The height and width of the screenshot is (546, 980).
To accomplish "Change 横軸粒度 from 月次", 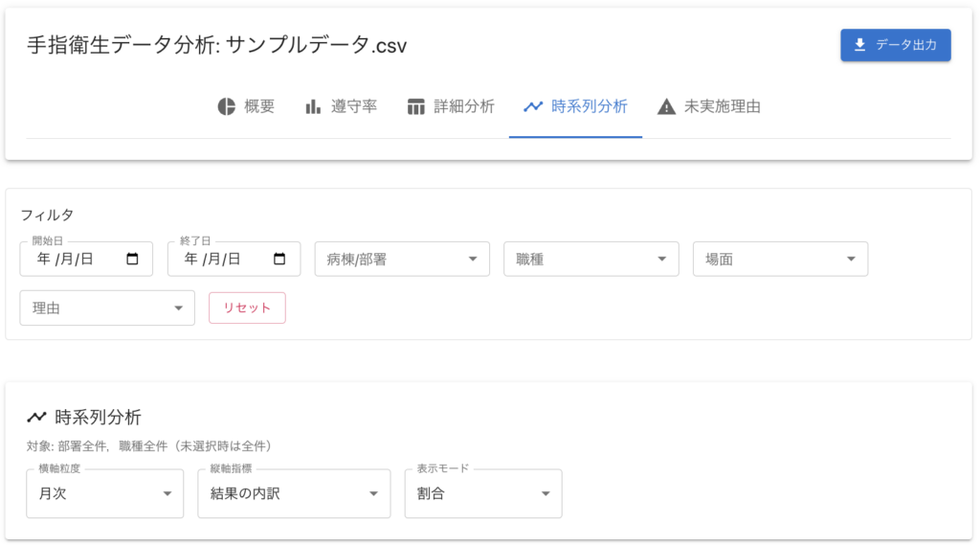I will tap(105, 493).
